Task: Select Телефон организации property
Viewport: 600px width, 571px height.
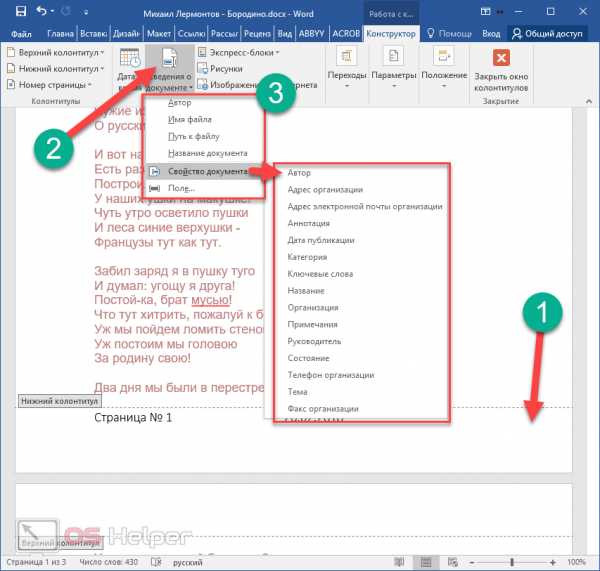Action: tap(331, 375)
